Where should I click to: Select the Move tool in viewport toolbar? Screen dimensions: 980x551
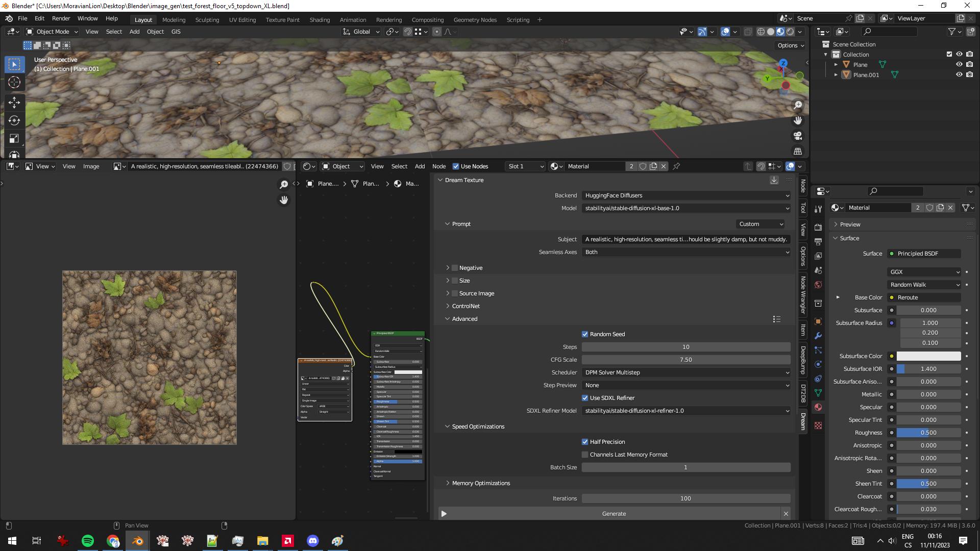point(14,102)
